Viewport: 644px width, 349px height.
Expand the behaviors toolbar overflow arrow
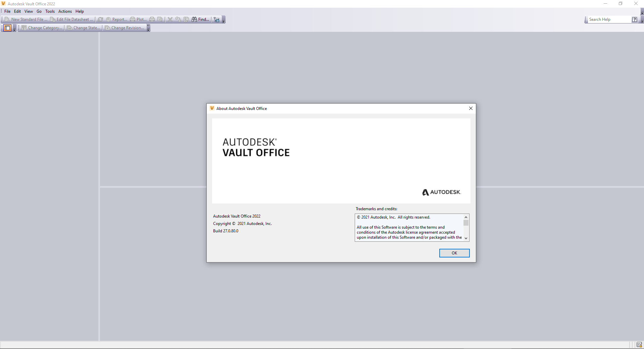[148, 28]
